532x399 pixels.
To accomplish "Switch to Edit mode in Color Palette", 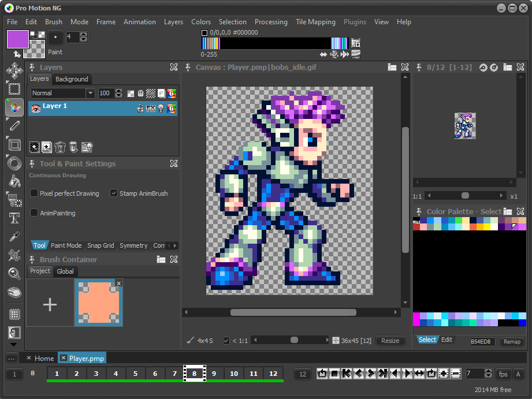I will click(447, 340).
